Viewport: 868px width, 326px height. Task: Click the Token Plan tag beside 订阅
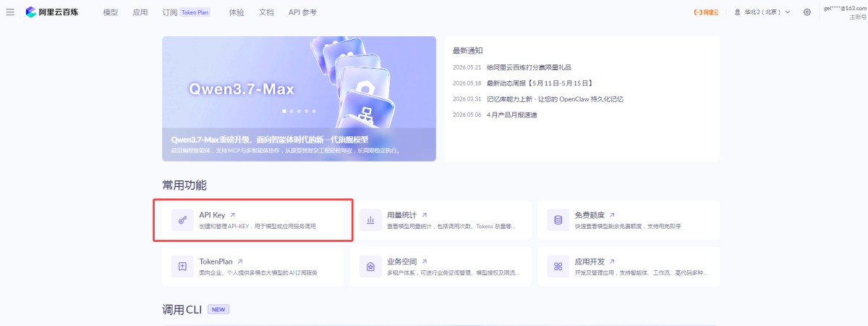(195, 12)
